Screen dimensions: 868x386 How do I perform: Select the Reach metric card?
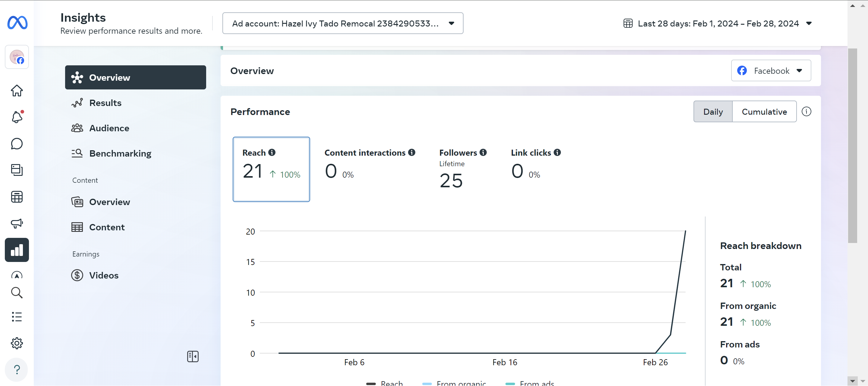pos(271,169)
